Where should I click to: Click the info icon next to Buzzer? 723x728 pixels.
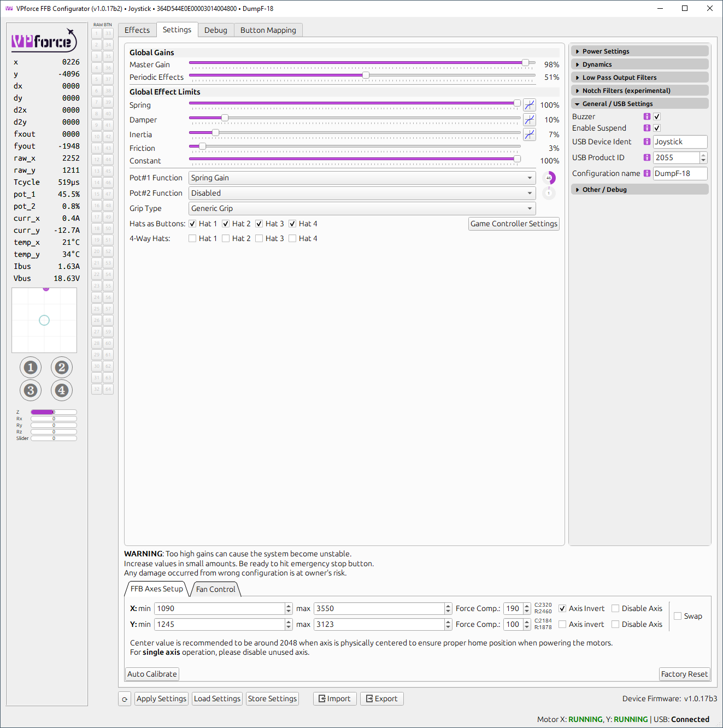[646, 116]
